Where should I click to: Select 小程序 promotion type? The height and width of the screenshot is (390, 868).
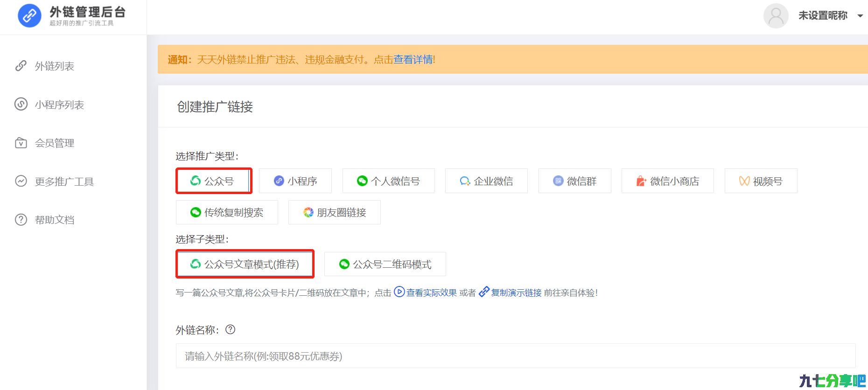click(x=295, y=181)
